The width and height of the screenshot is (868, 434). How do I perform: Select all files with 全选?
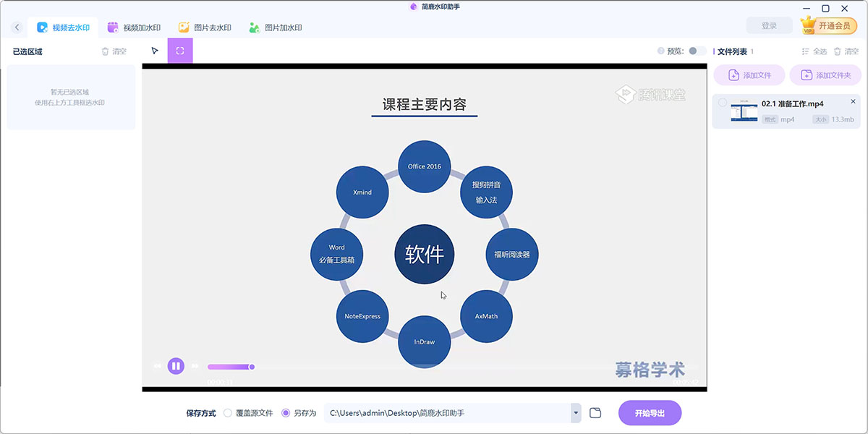pyautogui.click(x=814, y=51)
